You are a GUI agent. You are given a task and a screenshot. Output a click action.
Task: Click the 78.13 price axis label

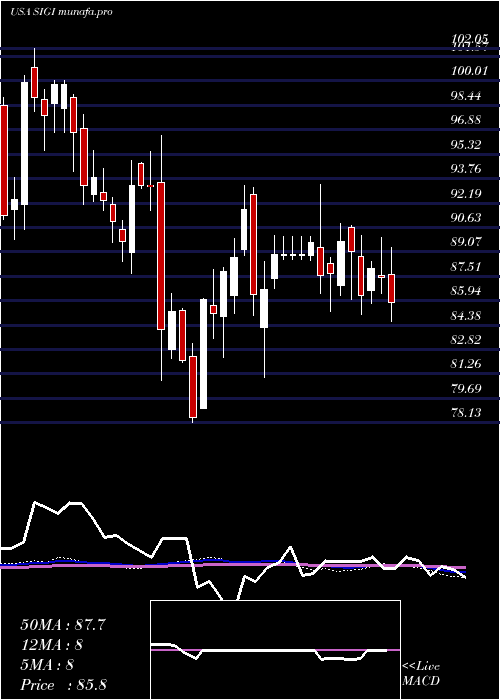pyautogui.click(x=467, y=412)
